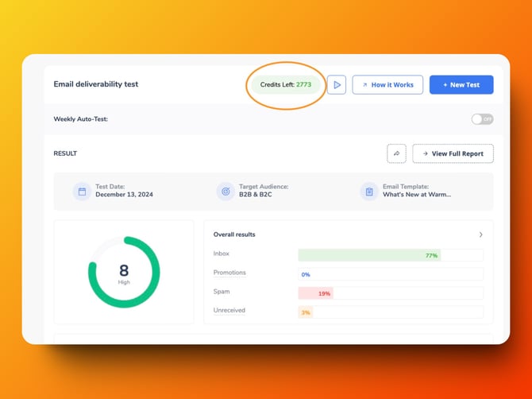Start a New Test
Screen dimensions: 532x399
click(461, 85)
